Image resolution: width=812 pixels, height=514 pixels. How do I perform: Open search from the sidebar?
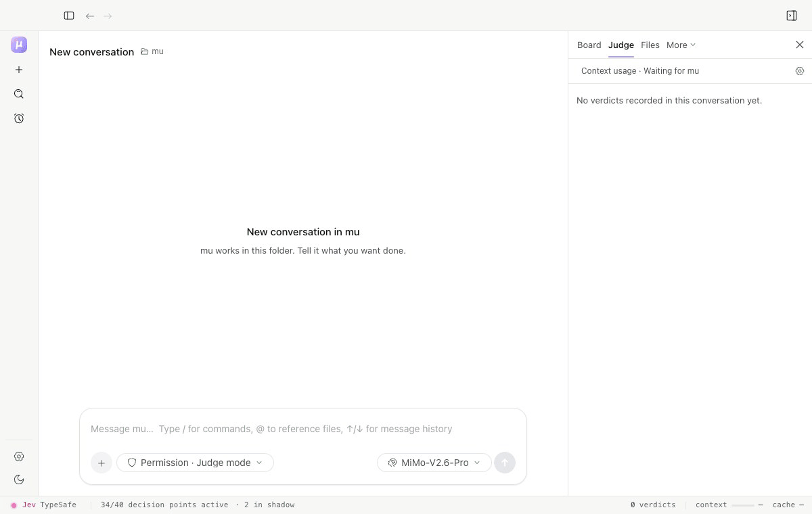(x=19, y=94)
